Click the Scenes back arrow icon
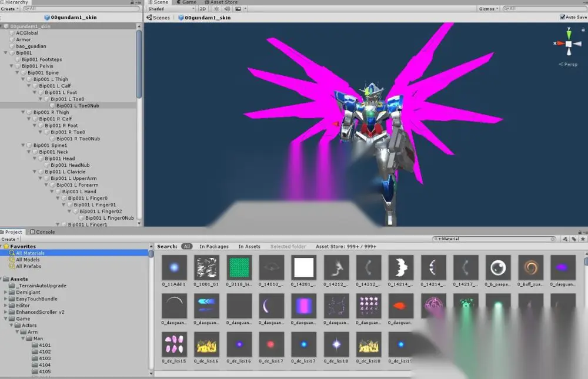588x379 pixels. click(x=149, y=17)
